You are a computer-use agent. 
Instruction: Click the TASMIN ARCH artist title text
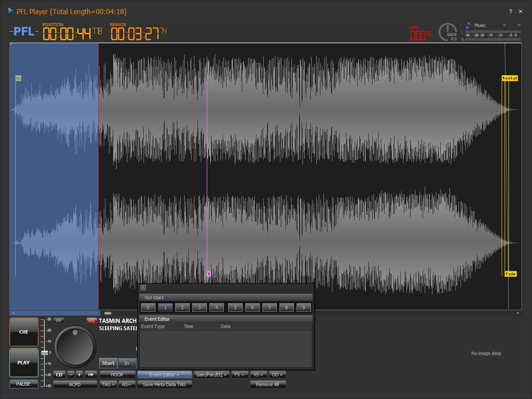(118, 321)
